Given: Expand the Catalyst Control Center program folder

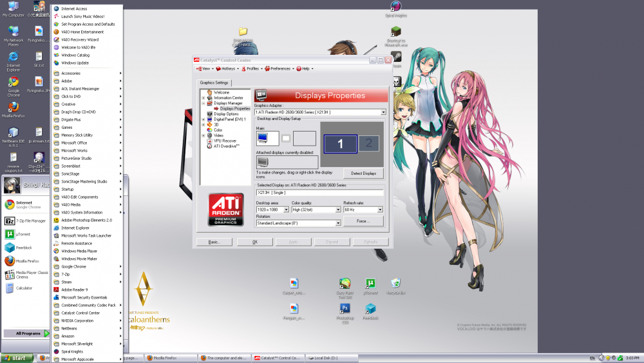Looking at the screenshot, I should coord(88,313).
